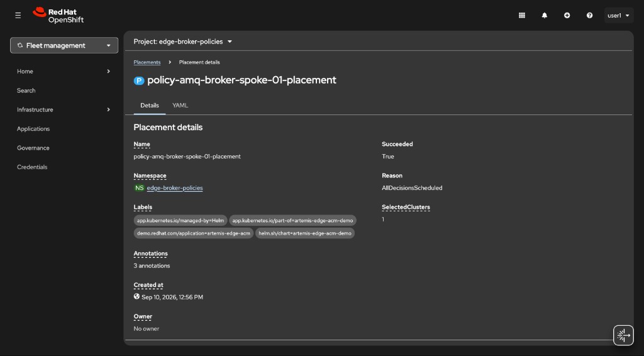The width and height of the screenshot is (644, 356).
Task: Click the SelectedClusters field label
Action: [406, 208]
